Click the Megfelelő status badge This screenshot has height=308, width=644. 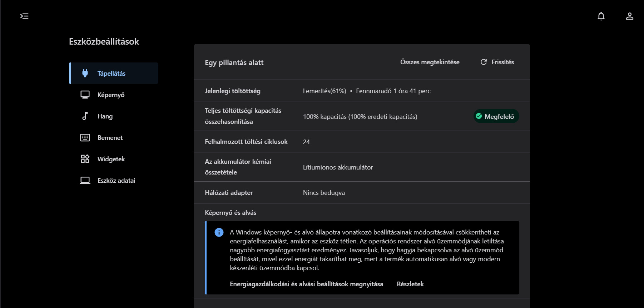(x=496, y=116)
